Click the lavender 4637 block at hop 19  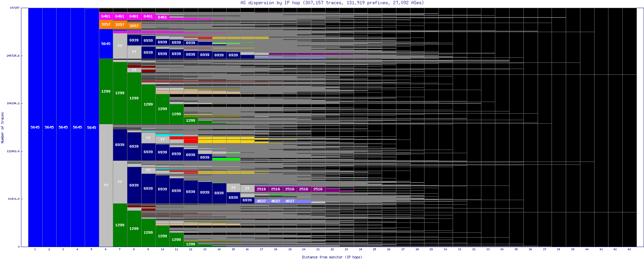coord(290,201)
